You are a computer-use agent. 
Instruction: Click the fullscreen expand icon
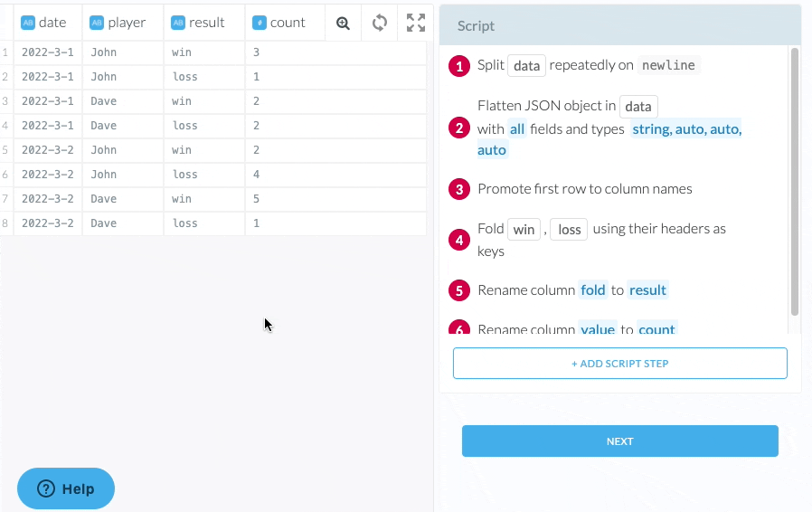click(x=416, y=24)
